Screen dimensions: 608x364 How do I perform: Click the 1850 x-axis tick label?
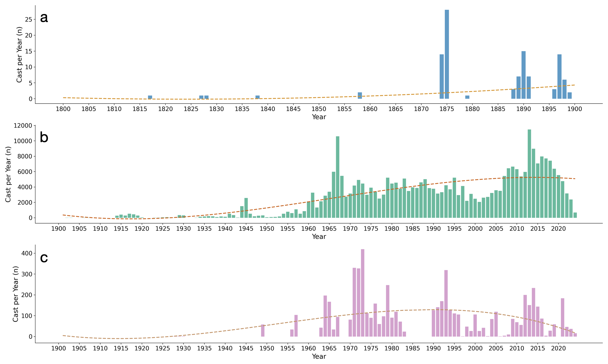[319, 109]
